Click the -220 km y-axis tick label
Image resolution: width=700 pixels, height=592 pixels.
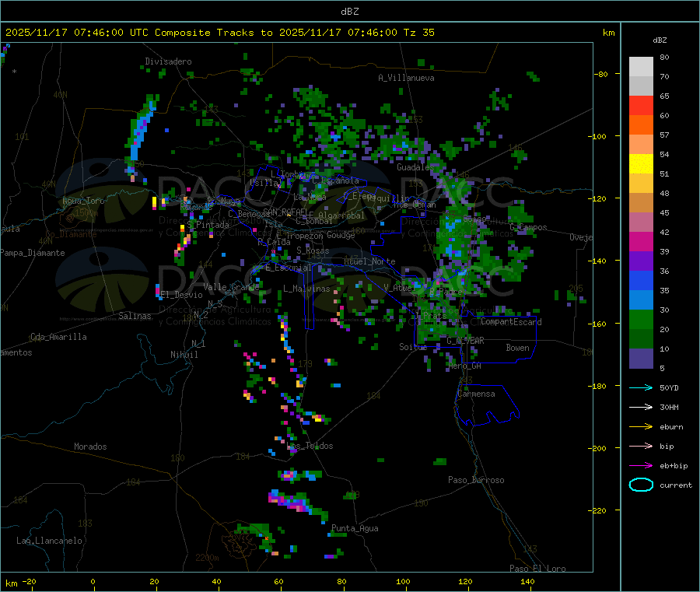597,511
